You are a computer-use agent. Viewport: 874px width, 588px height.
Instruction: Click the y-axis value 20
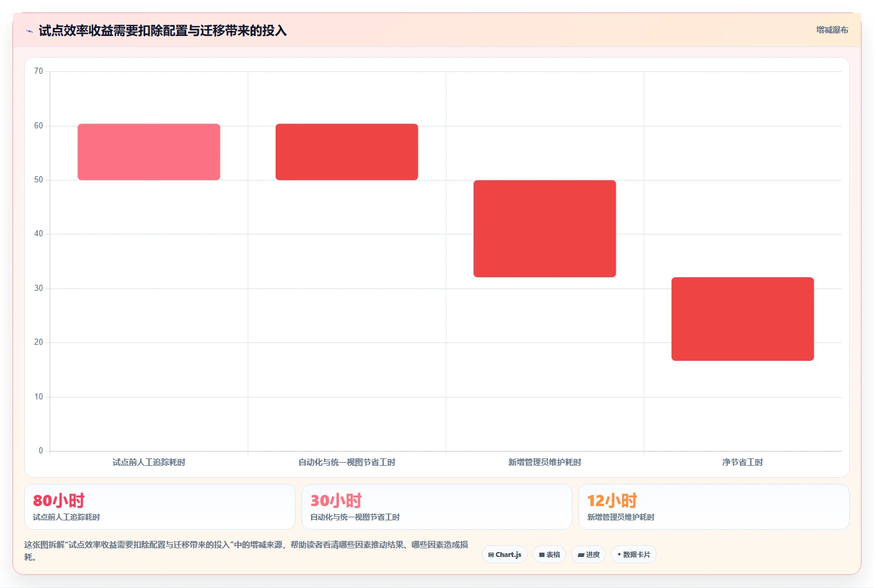(x=38, y=342)
